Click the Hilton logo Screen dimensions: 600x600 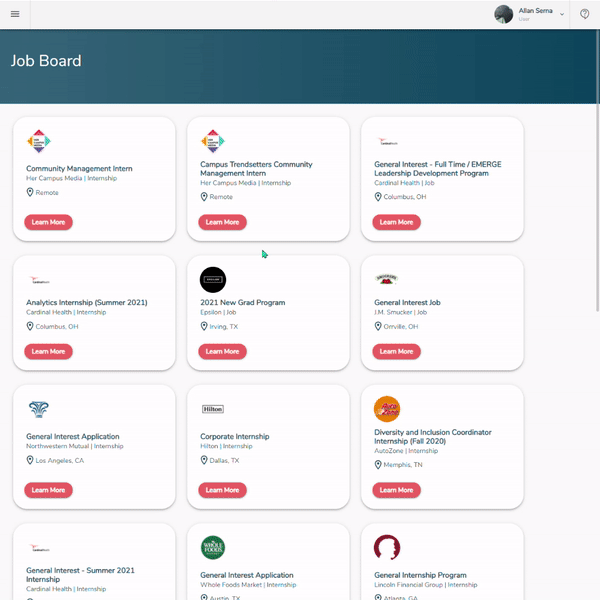click(213, 409)
